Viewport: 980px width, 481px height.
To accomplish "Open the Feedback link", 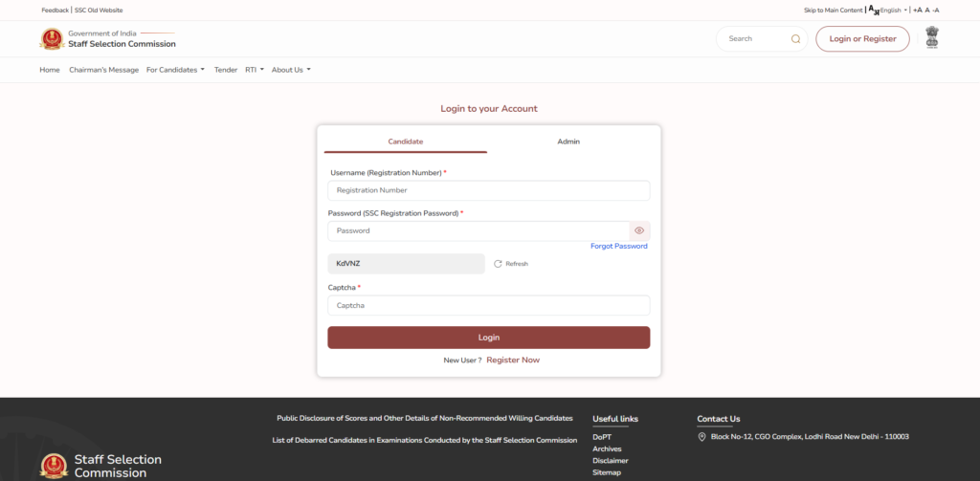I will pos(55,11).
